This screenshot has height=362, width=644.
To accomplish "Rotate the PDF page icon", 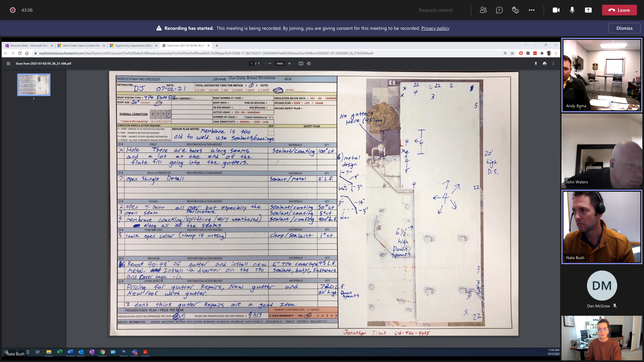I will pos(309,63).
